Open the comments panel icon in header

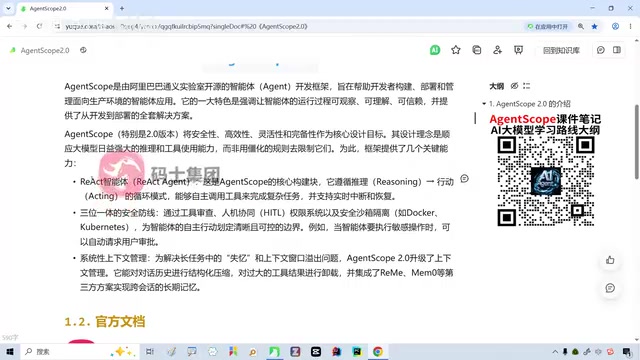(600, 50)
